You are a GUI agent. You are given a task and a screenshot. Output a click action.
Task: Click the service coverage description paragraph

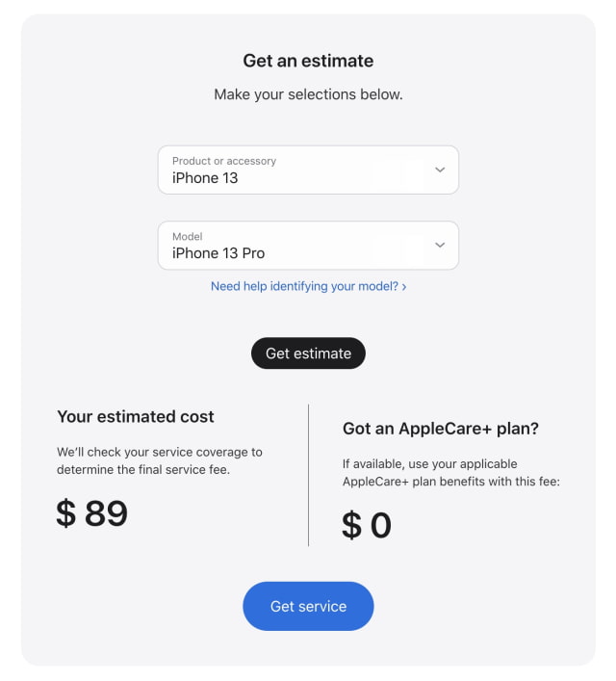(x=160, y=459)
